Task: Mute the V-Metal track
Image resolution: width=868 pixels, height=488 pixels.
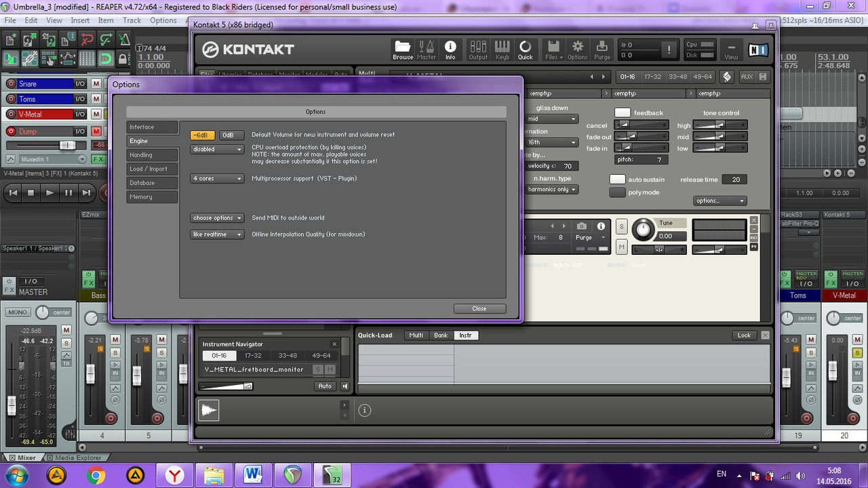Action: (96, 114)
